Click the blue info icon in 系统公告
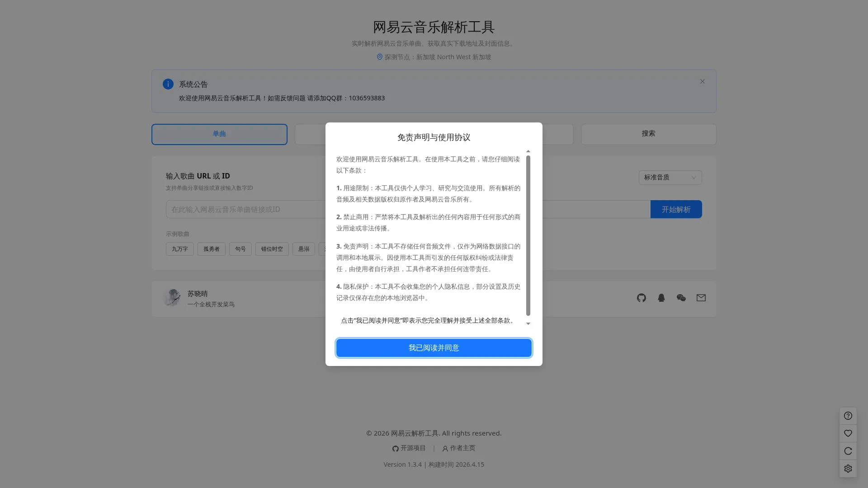 click(x=168, y=84)
